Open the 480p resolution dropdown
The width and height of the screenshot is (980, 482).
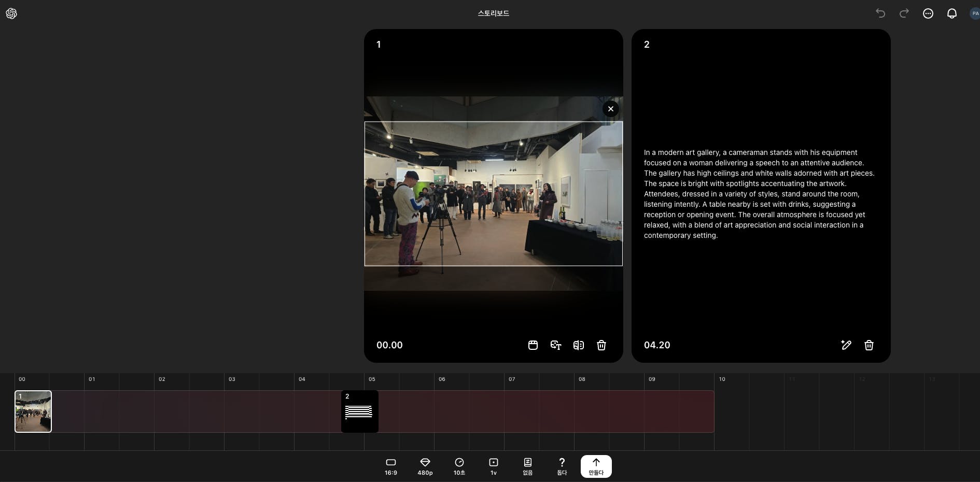[425, 466]
